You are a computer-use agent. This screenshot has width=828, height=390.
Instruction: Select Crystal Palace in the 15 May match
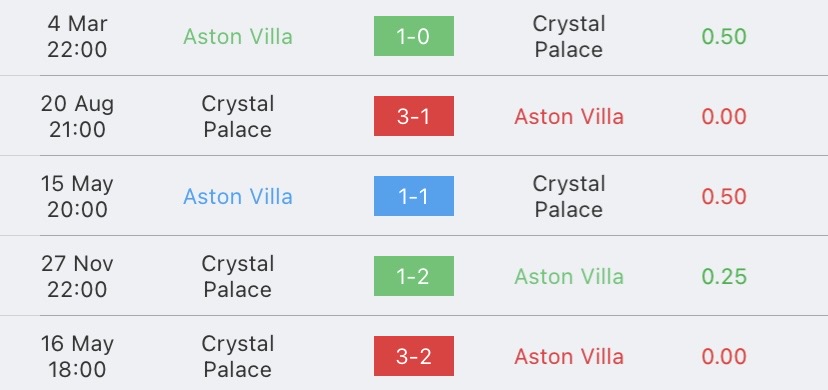[x=569, y=196]
